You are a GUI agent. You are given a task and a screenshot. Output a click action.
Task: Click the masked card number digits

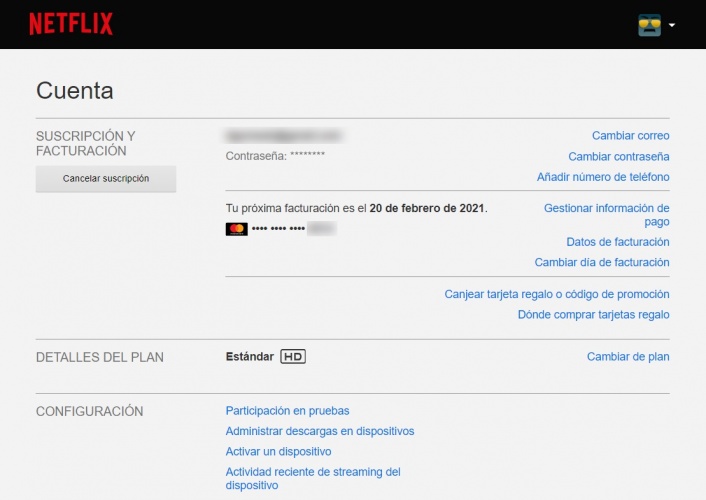click(x=294, y=229)
